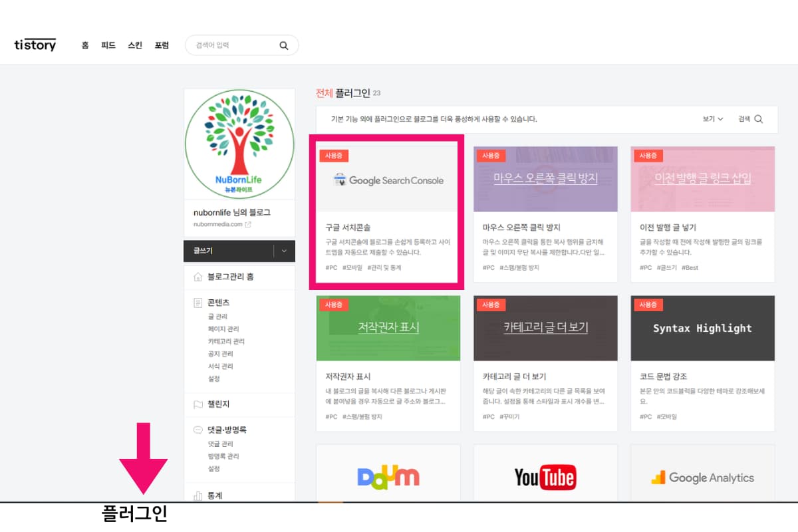Open the 댓글·방명록 speech bubble icon

click(x=197, y=429)
